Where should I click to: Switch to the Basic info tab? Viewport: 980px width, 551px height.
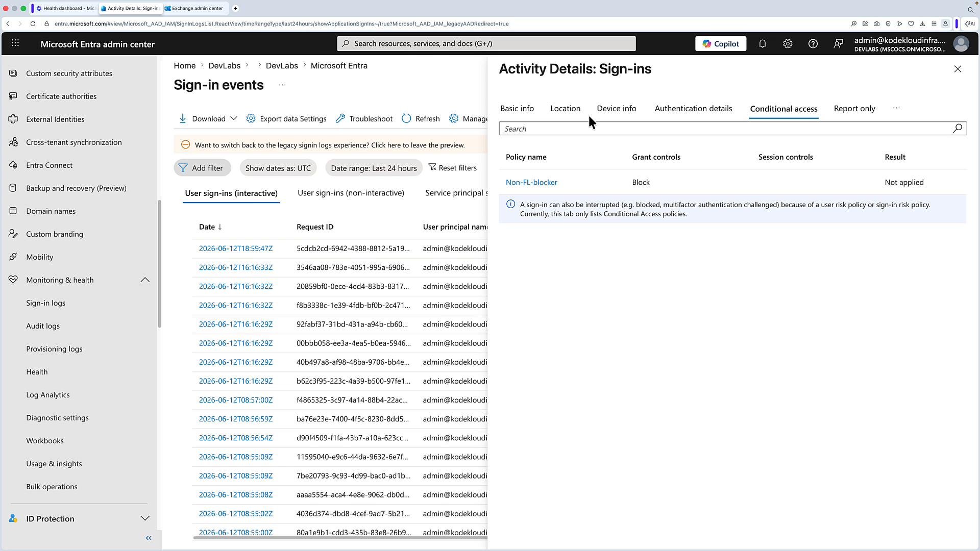(517, 108)
